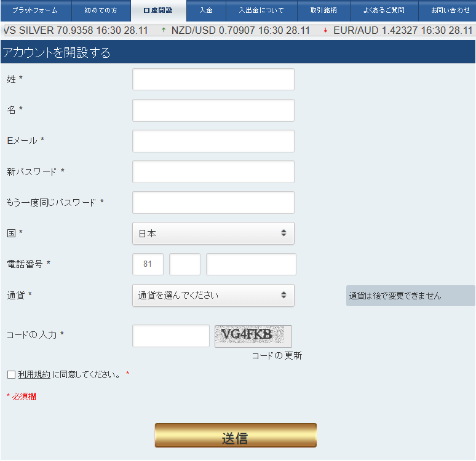This screenshot has width=476, height=461.
Task: Switch to the 取引銘柄 tab
Action: (x=323, y=10)
